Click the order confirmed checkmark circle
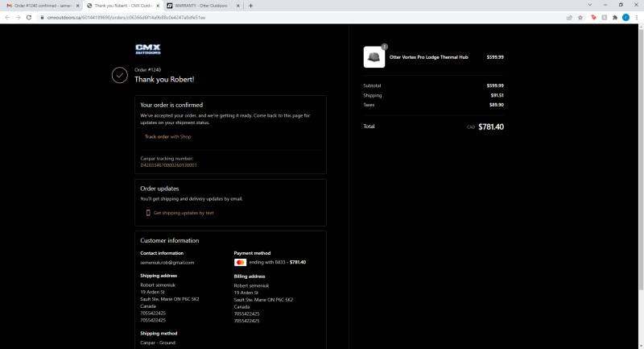 tap(119, 75)
